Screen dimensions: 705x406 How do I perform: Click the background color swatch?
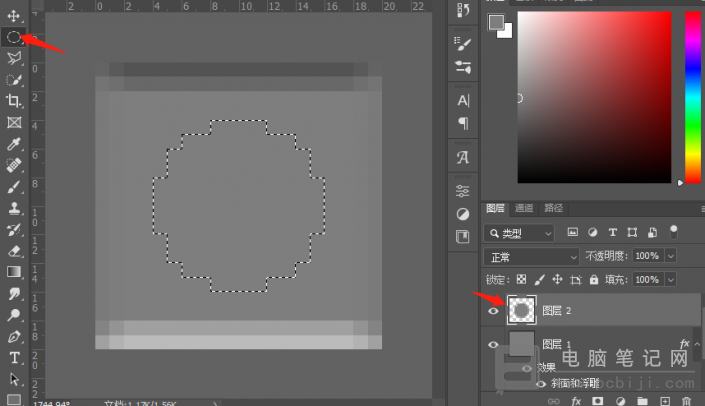(x=507, y=33)
